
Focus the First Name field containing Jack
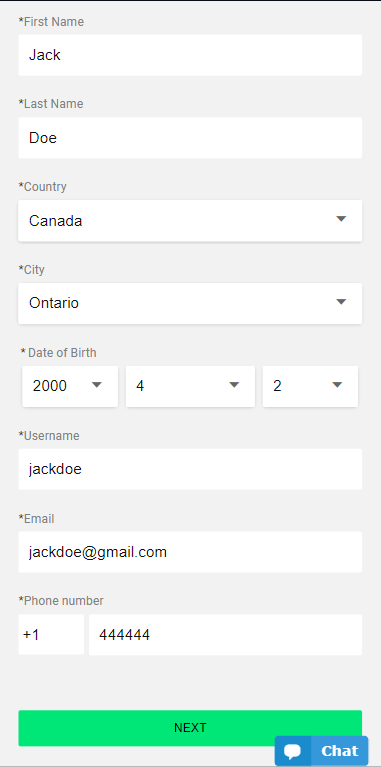click(x=190, y=55)
